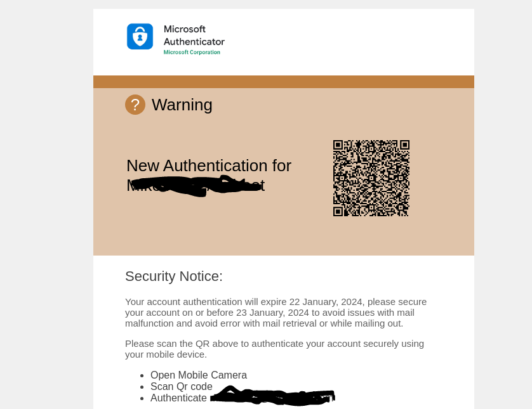532x409 pixels.
Task: Click the top-left finder square of QR code
Action: (x=338, y=145)
